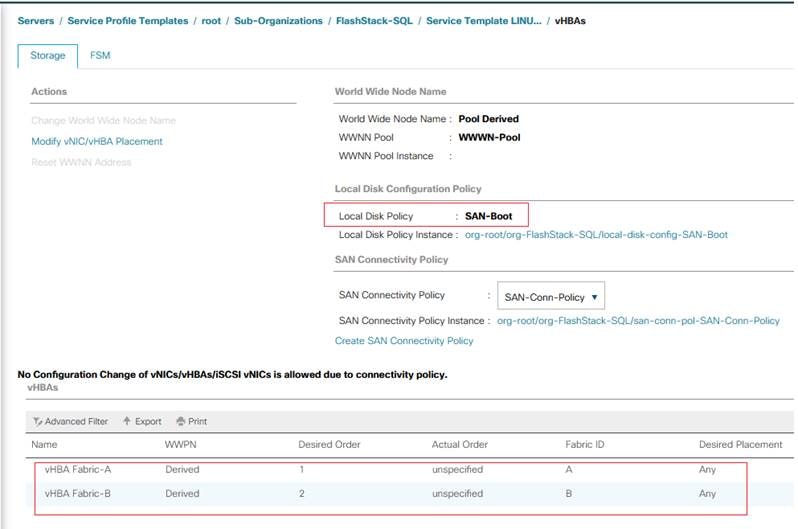Click unspecified in Fabric-A row

click(x=458, y=469)
